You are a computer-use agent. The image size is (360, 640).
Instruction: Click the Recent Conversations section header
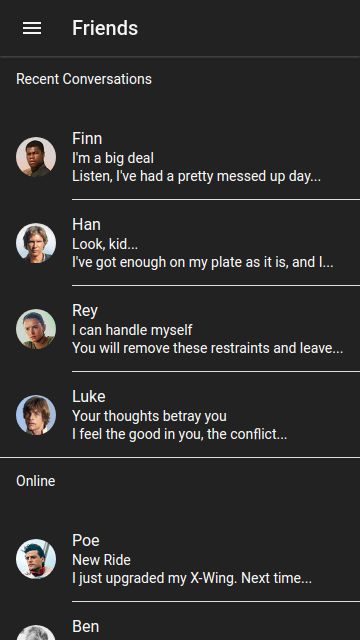pos(84,79)
